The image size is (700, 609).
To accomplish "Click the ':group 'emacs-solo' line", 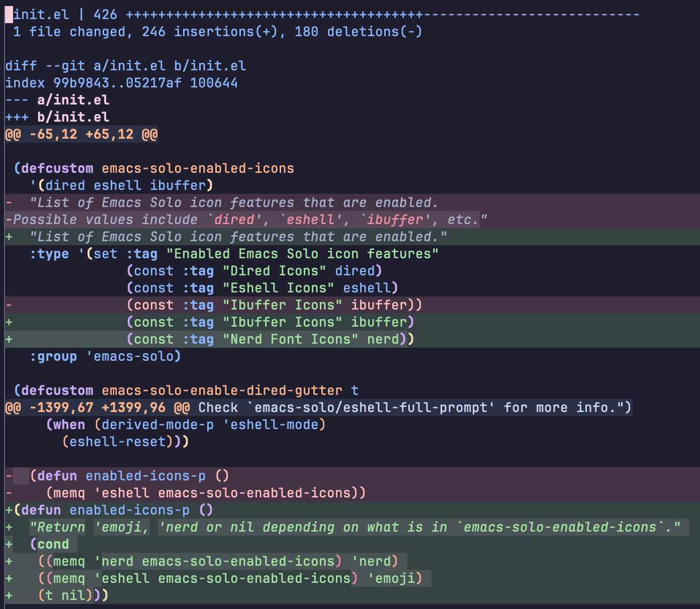I will pos(105,356).
